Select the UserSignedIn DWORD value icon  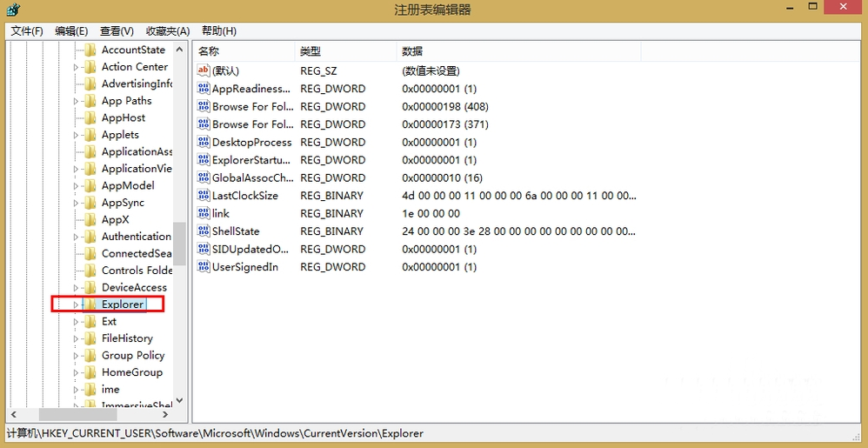pyautogui.click(x=204, y=267)
